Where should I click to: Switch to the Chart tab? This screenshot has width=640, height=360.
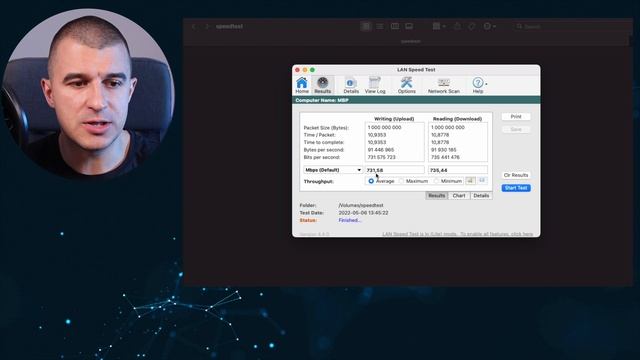click(459, 196)
